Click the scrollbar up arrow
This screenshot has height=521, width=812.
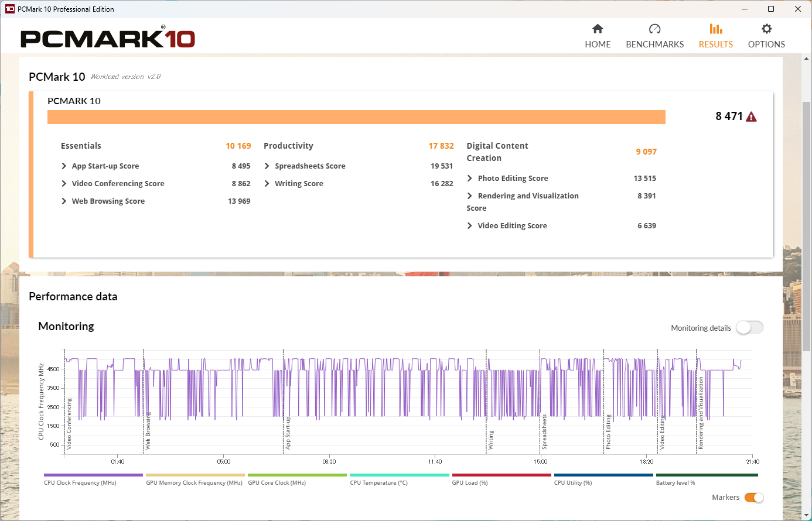coord(807,59)
